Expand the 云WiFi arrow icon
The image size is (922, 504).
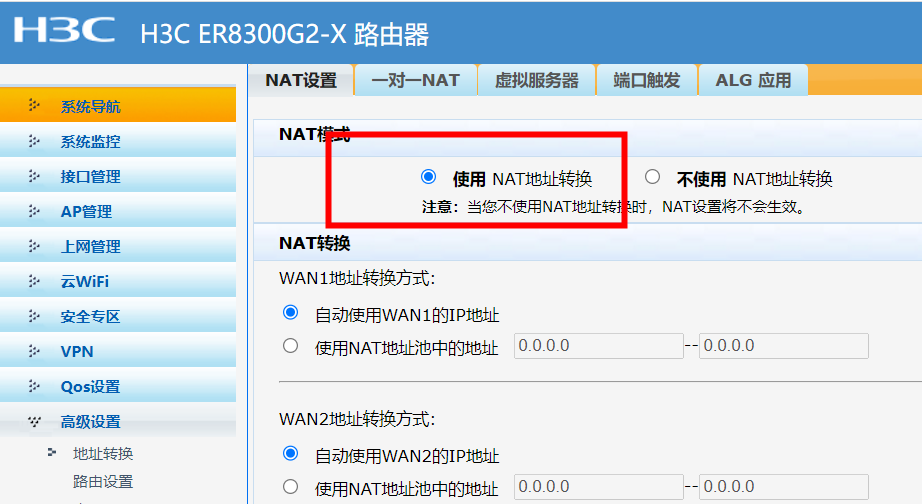click(34, 281)
